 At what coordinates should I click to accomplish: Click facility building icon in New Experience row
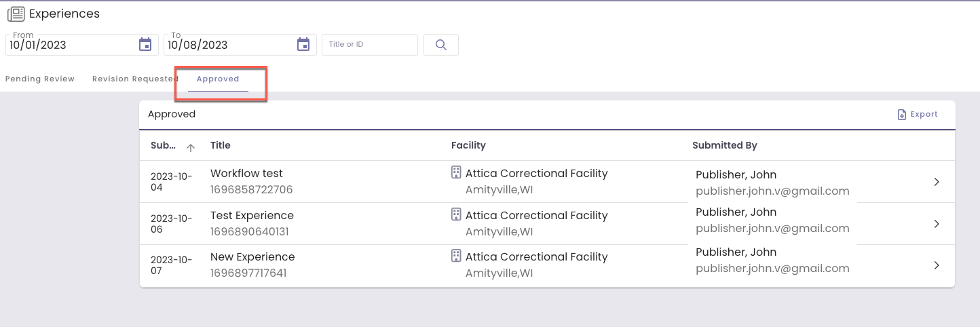click(x=456, y=256)
